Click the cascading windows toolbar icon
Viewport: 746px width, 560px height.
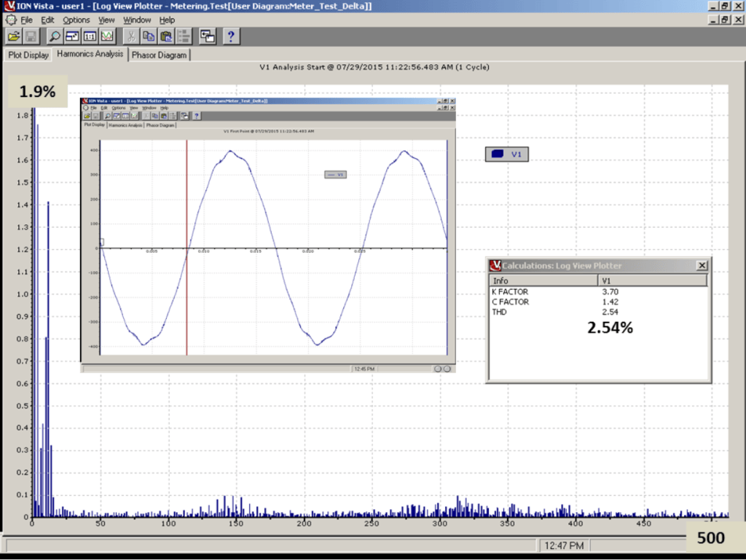[x=208, y=36]
